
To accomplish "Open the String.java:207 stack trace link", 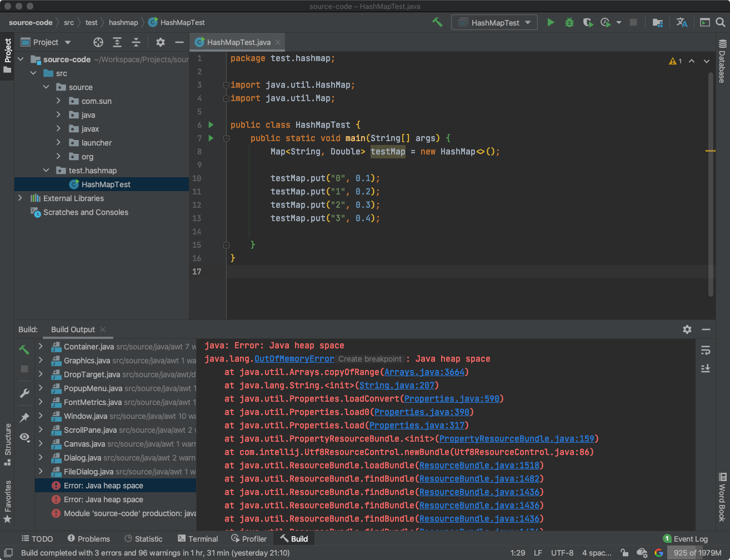I will (397, 386).
